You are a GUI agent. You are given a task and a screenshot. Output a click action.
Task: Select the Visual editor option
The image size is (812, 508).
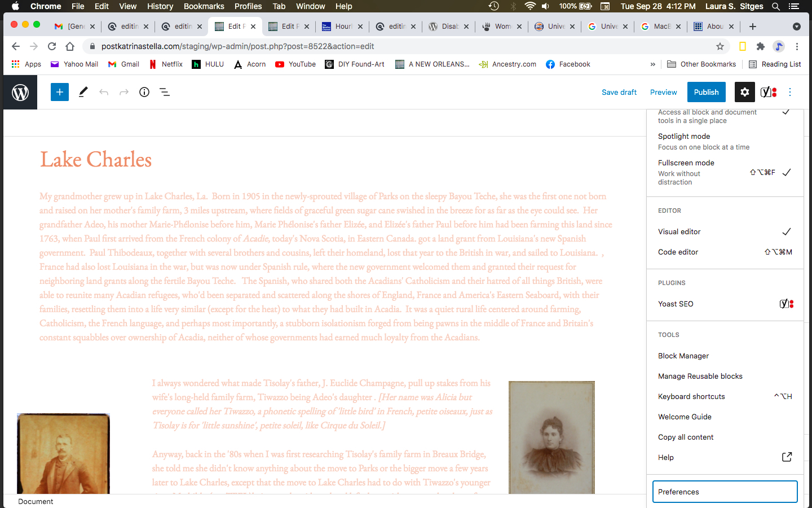click(725, 231)
